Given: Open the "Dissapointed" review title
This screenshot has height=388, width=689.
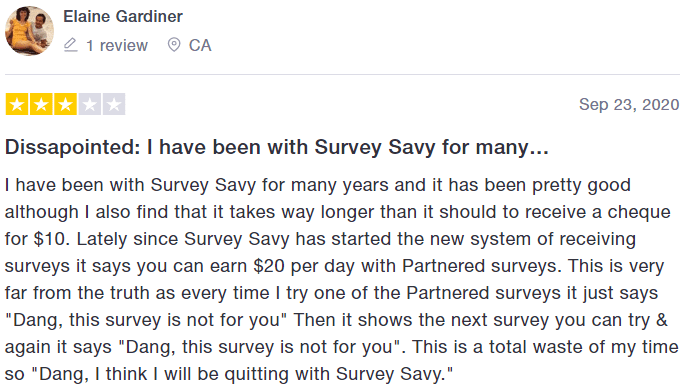Looking at the screenshot, I should pos(277,147).
